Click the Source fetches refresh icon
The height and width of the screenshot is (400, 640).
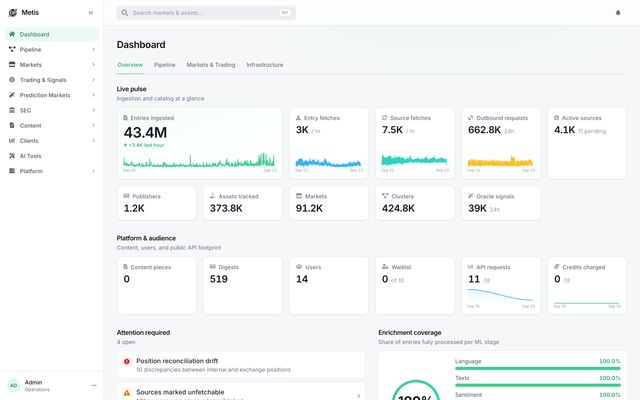(x=384, y=118)
